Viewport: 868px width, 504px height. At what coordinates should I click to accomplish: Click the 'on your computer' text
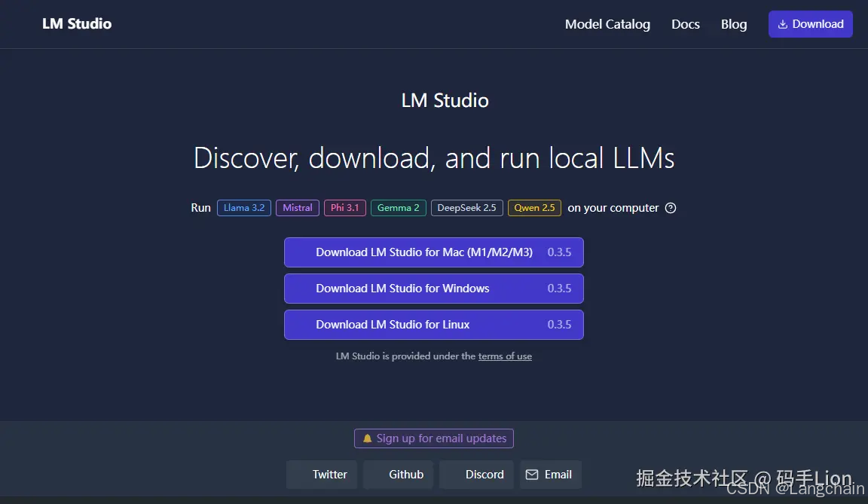coord(613,208)
